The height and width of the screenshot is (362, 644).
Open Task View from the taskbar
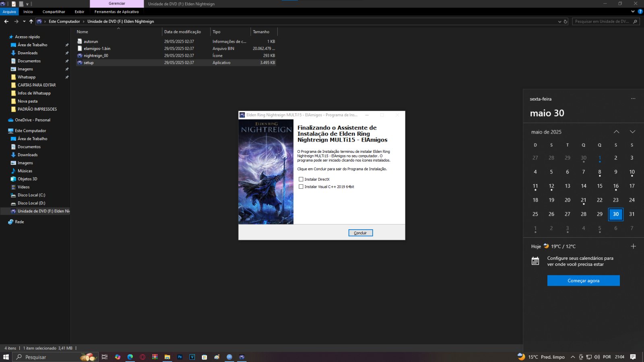pyautogui.click(x=105, y=357)
